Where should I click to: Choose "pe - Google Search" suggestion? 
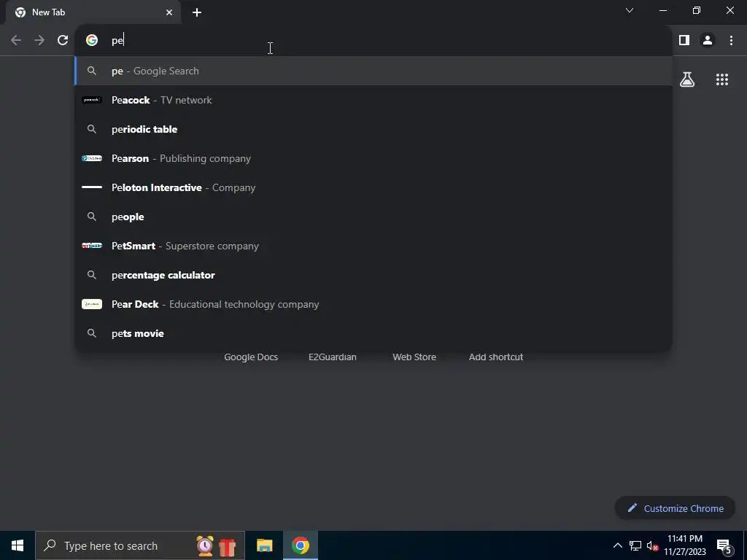373,71
